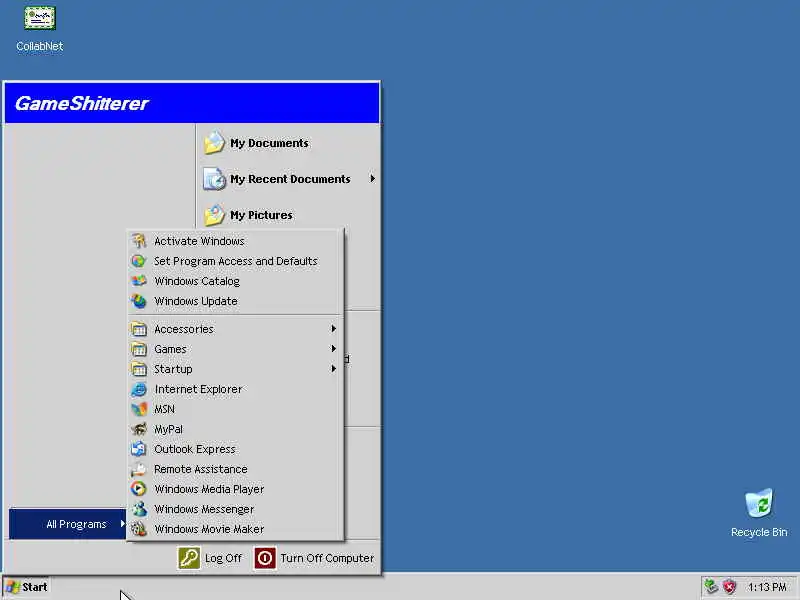Launch MyPal browser from the menu
This screenshot has height=600, width=800.
point(235,429)
